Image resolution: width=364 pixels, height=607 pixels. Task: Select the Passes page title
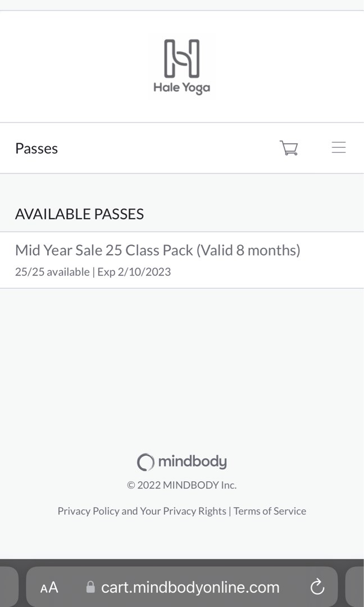tap(36, 148)
